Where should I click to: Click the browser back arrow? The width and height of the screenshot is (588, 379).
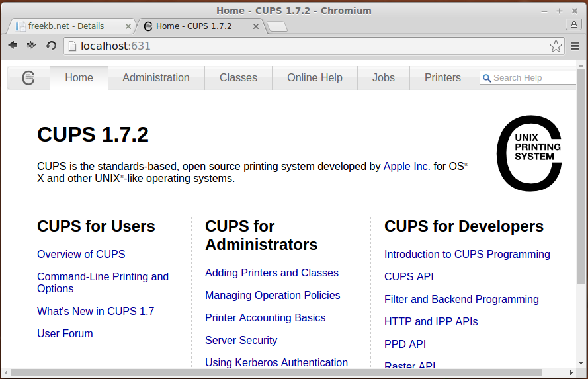(x=13, y=46)
